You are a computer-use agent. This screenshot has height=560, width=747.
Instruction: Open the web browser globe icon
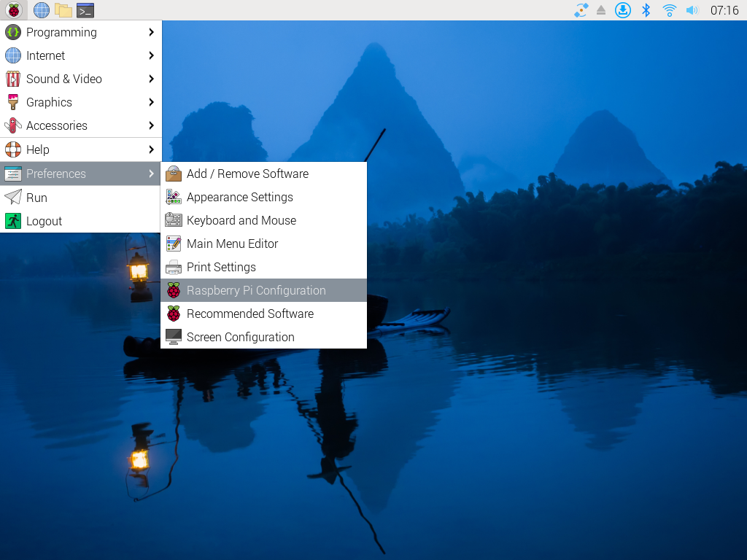(42, 10)
